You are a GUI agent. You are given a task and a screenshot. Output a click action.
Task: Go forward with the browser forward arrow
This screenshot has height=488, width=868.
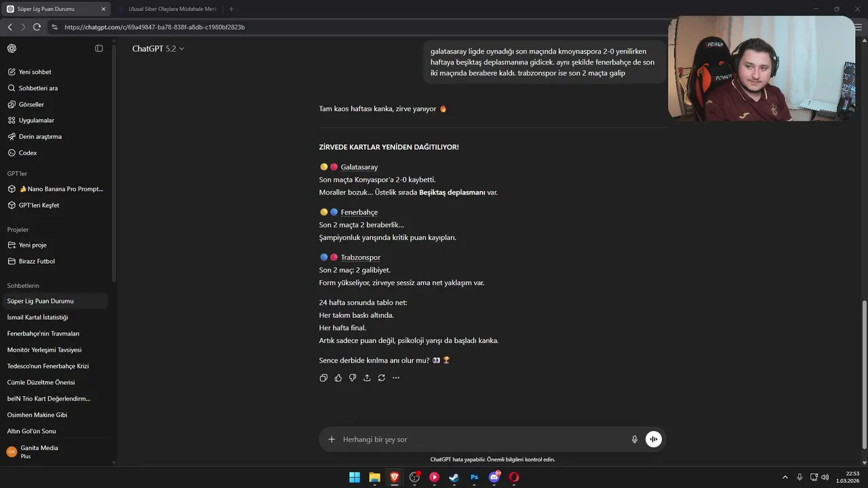pyautogui.click(x=23, y=27)
